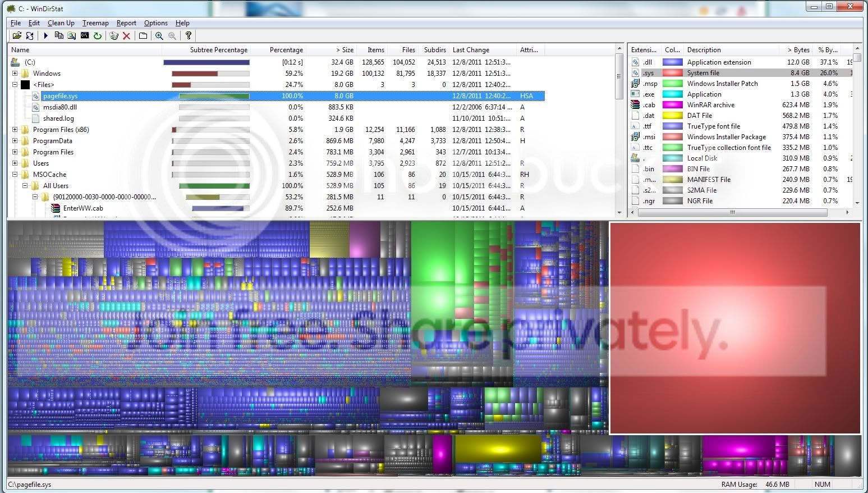Collapse the All Users folder node
Screen dimensions: 868x493
pos(25,186)
